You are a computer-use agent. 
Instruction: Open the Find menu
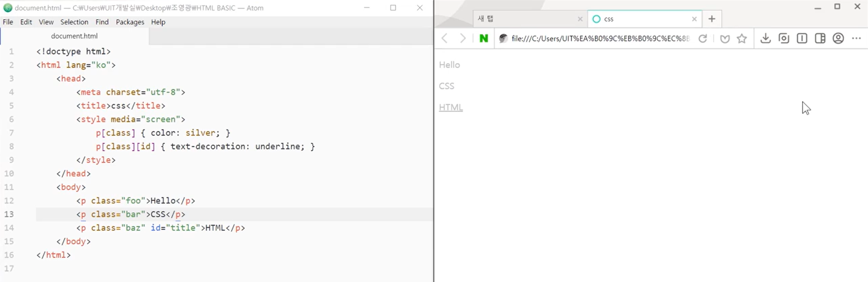(x=102, y=22)
